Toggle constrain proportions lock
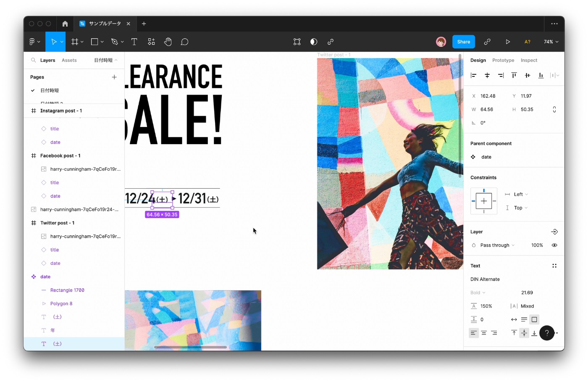Image resolution: width=588 pixels, height=382 pixels. pyautogui.click(x=554, y=109)
